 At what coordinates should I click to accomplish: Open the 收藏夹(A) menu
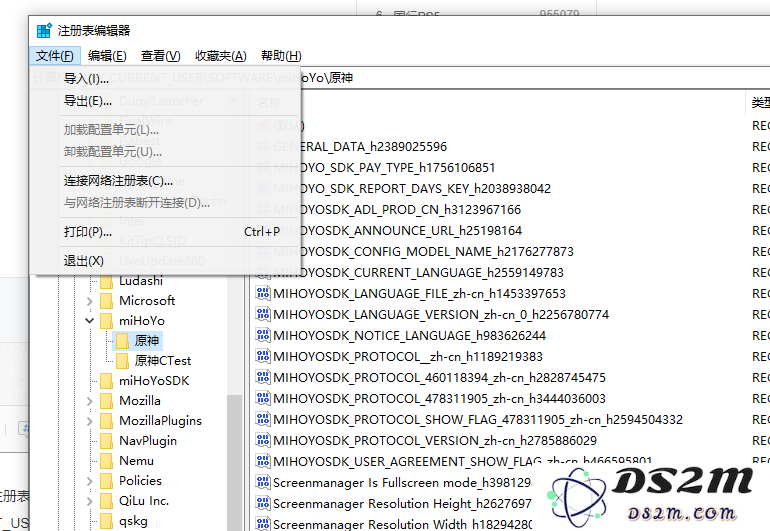(220, 56)
